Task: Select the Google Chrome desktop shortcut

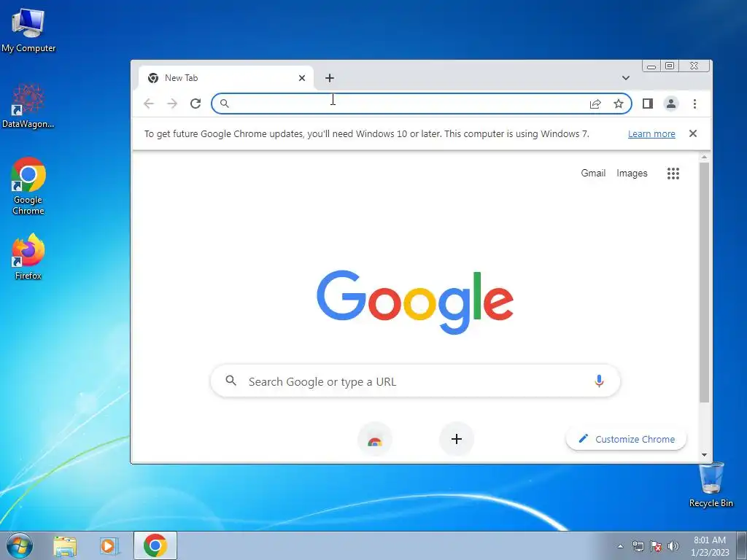Action: click(x=28, y=186)
